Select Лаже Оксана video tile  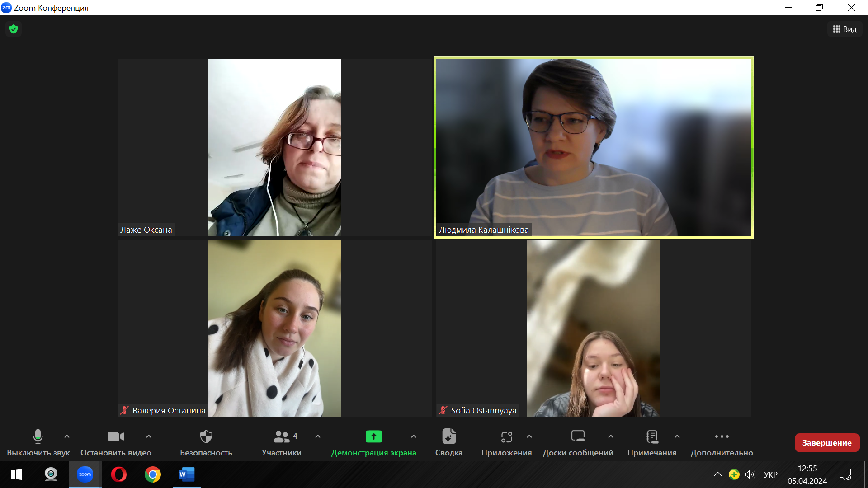point(275,148)
